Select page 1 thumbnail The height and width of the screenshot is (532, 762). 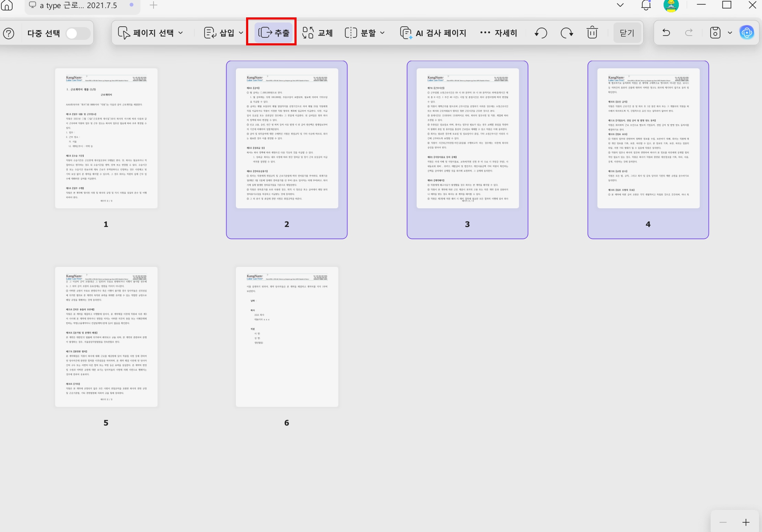pyautogui.click(x=106, y=138)
